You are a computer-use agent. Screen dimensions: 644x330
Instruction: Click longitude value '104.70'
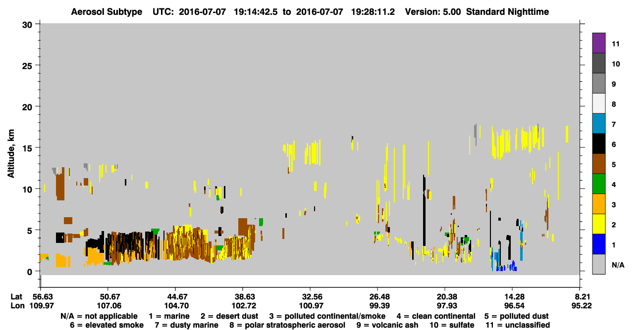pos(177,306)
